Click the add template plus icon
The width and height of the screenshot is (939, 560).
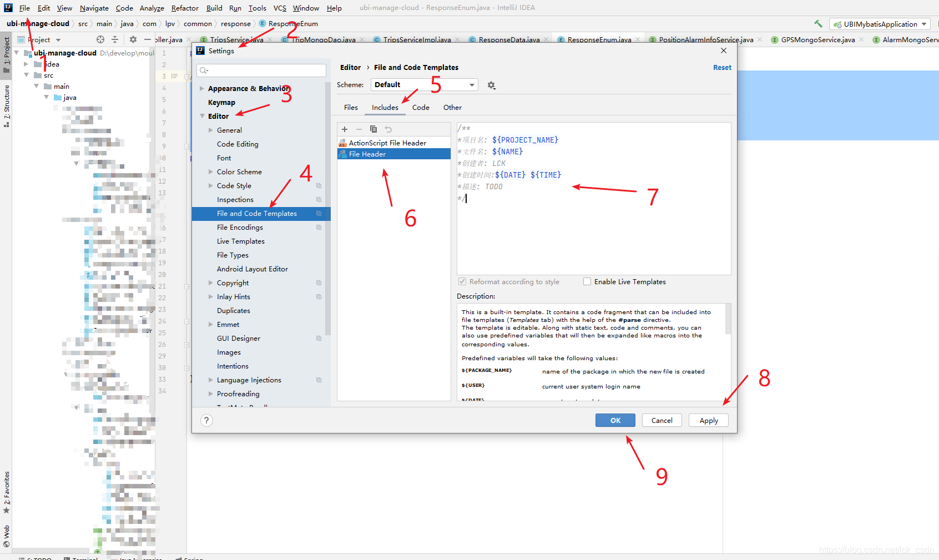tap(345, 129)
